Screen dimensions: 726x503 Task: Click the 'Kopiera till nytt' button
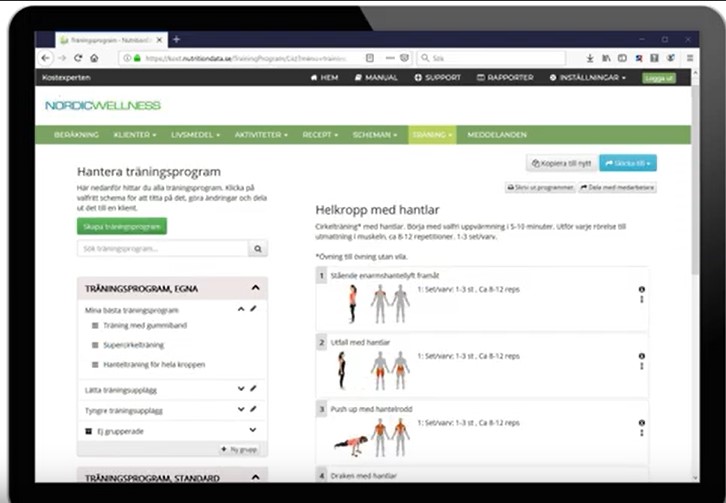(560, 163)
